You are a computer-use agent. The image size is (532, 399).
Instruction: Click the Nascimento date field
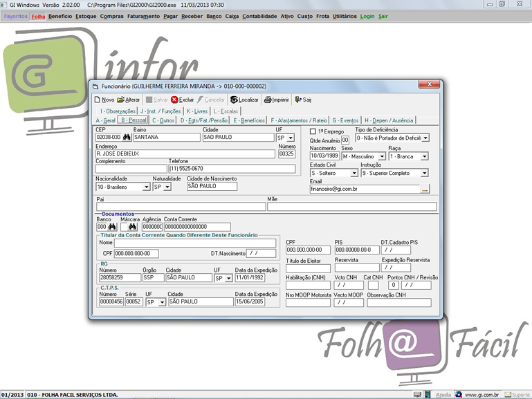point(324,156)
